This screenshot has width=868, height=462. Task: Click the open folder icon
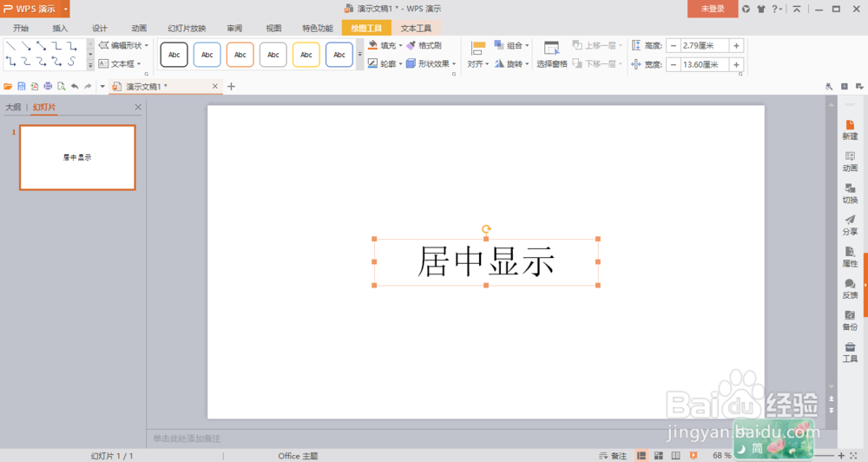[x=8, y=87]
